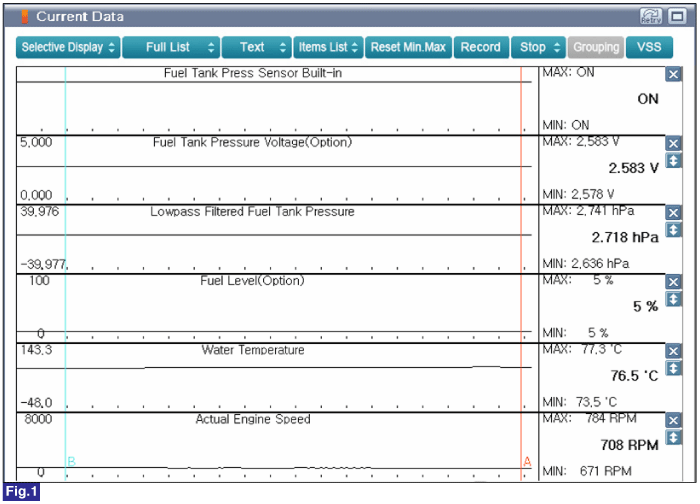Click the MIN: 671 RPM reading
Image resolution: width=700 pixels, height=504 pixels.
(587, 471)
